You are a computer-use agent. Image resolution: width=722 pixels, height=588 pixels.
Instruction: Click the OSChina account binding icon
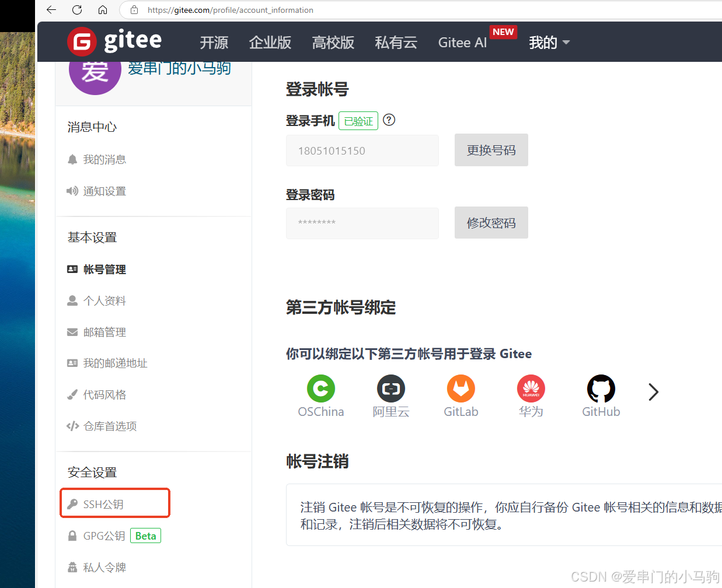tap(321, 388)
